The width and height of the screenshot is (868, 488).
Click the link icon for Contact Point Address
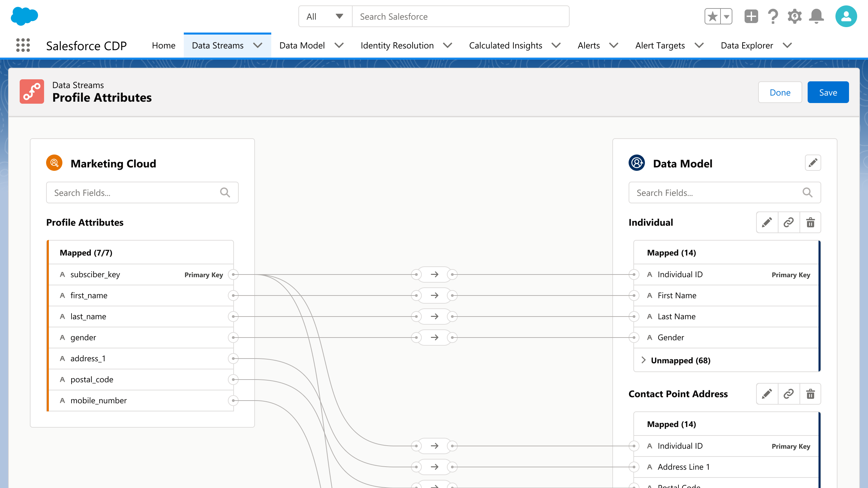788,394
